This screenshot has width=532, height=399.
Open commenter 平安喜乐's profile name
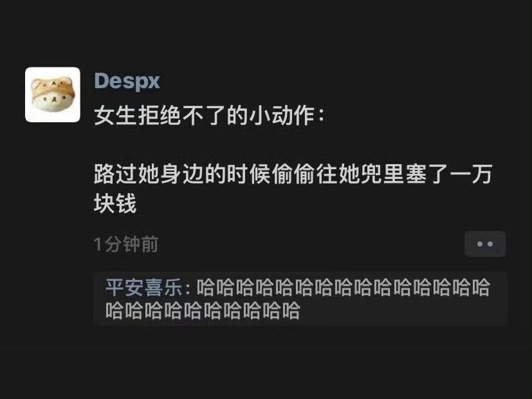click(x=144, y=288)
